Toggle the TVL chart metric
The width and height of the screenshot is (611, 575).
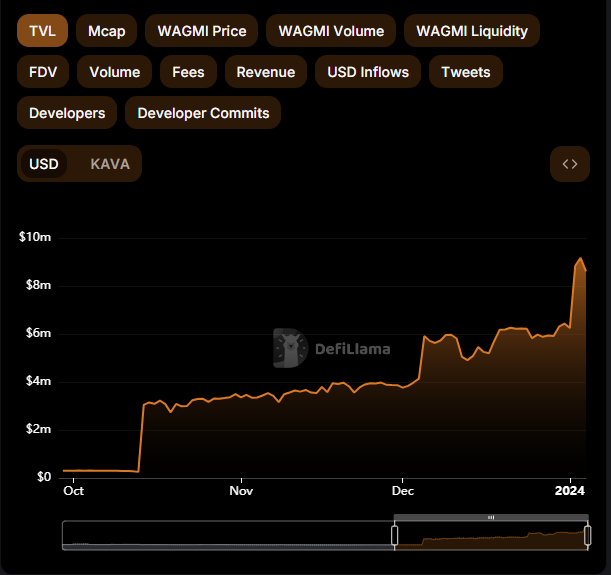42,31
